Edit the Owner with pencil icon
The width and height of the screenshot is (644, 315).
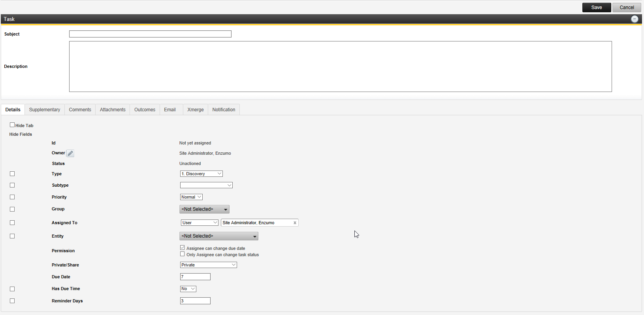click(x=70, y=153)
